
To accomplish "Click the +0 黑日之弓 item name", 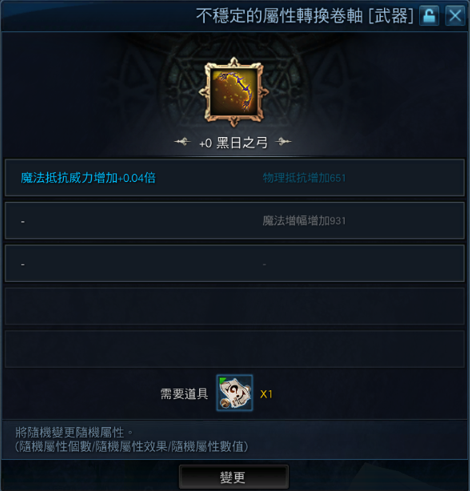I will pos(233,143).
